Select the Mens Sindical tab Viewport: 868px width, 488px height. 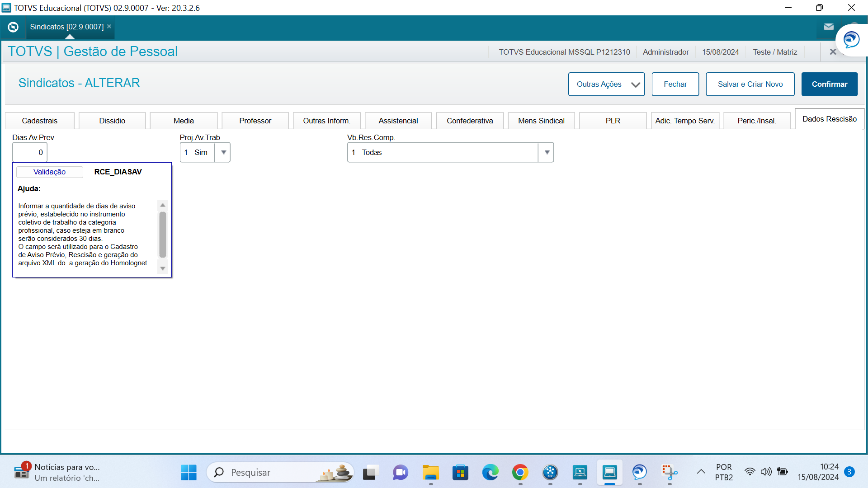tap(541, 121)
